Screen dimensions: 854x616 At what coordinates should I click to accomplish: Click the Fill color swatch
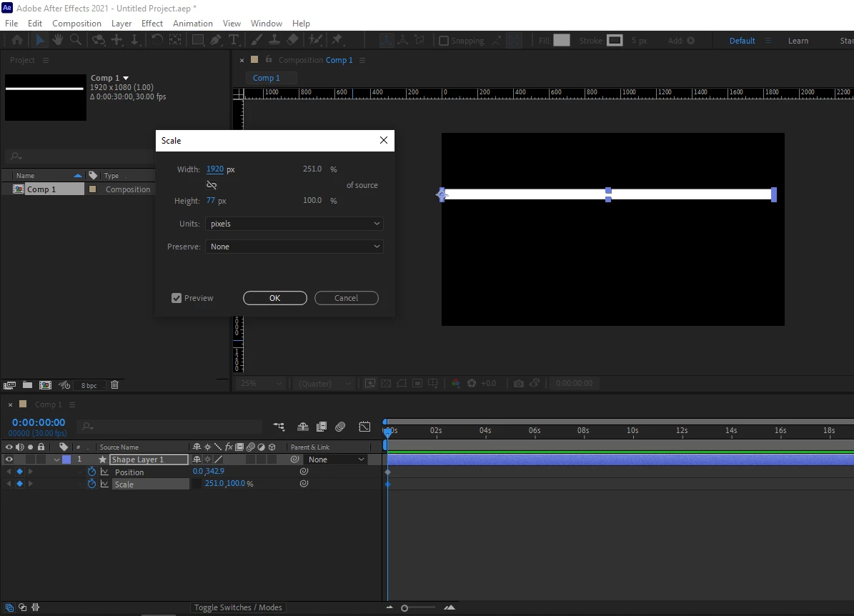pyautogui.click(x=562, y=40)
